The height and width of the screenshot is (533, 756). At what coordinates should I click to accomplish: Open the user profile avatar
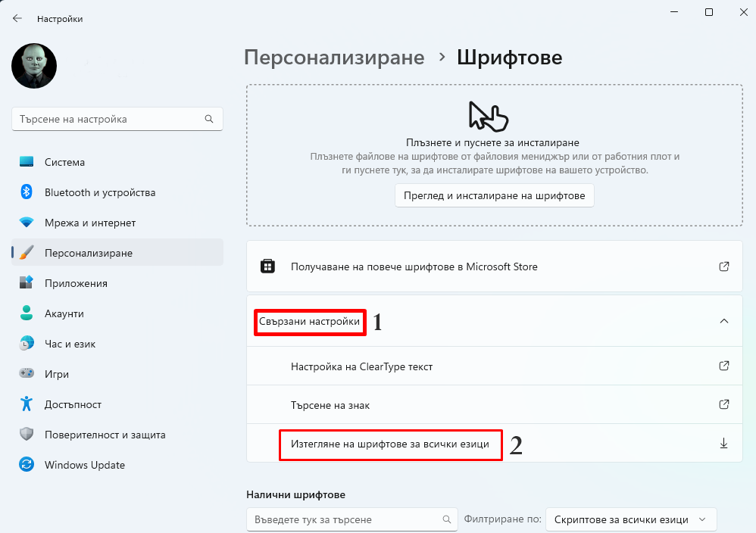(34, 66)
